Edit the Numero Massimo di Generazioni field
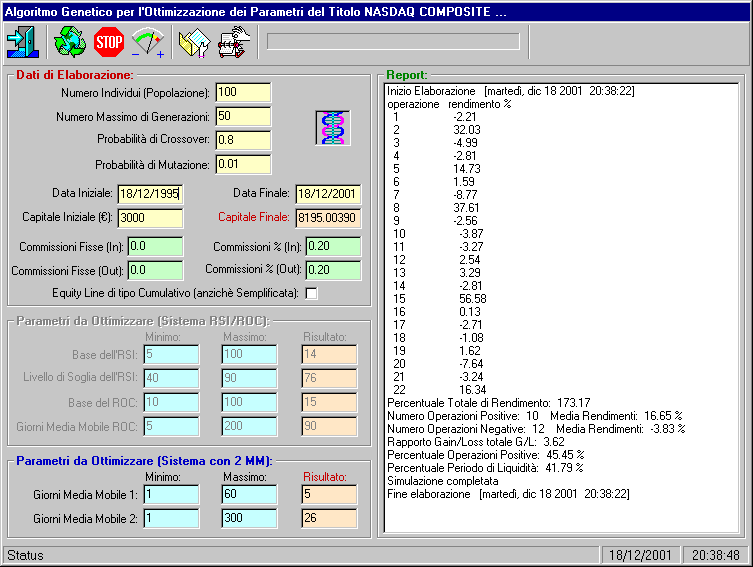 point(243,116)
